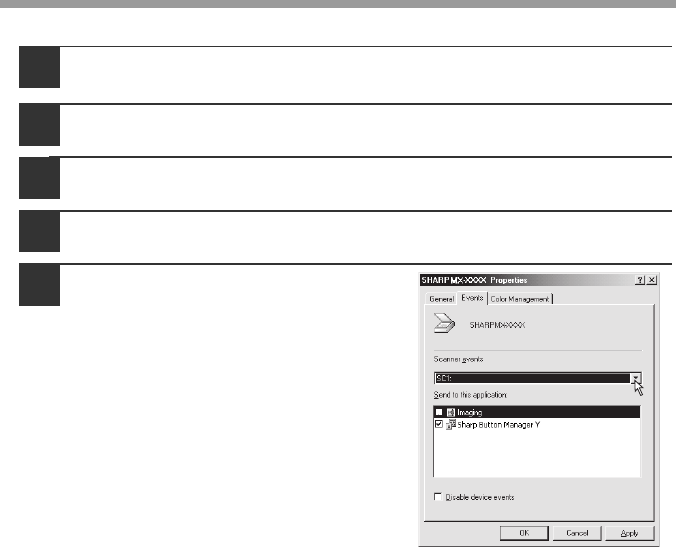Click the SC1: scanner events field
This screenshot has width=676, height=547.
pyautogui.click(x=530, y=378)
